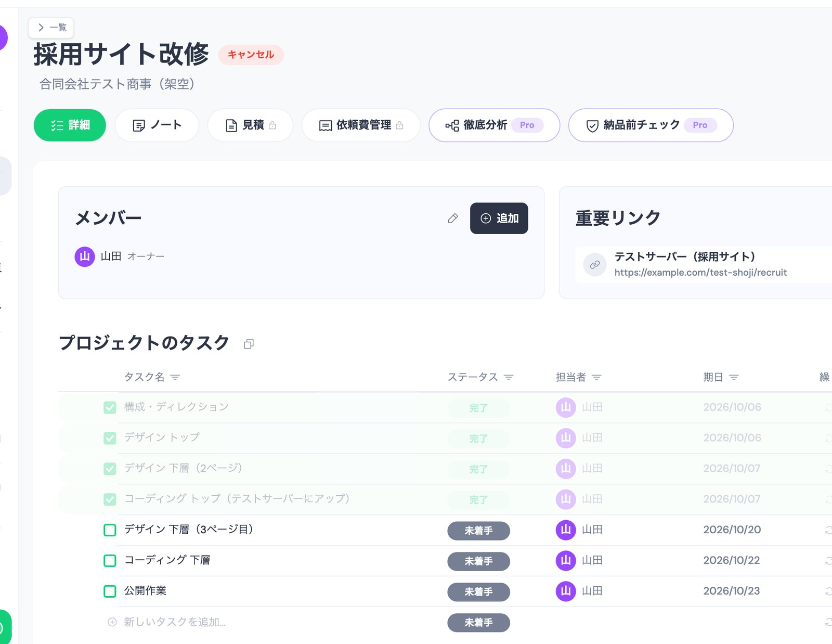Image resolution: width=832 pixels, height=644 pixels.
Task: Open the https://example.com/test-shoji/recruit link
Action: [700, 273]
